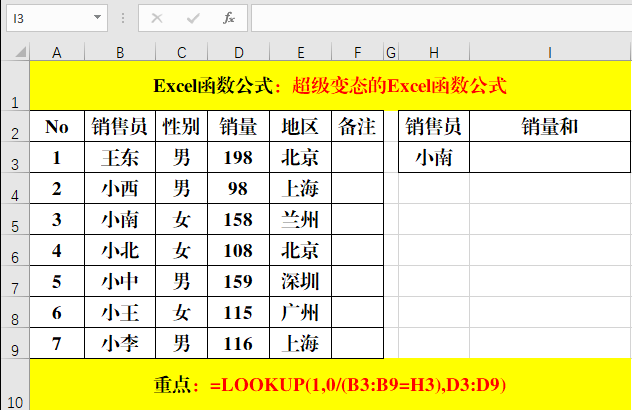
Task: Select the cell containing 小李
Action: (120, 343)
